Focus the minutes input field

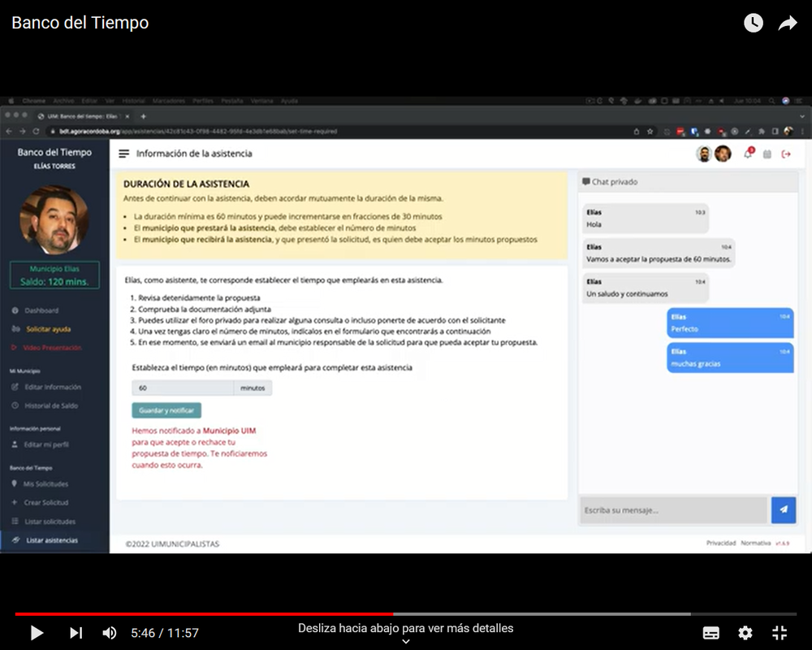click(x=183, y=388)
